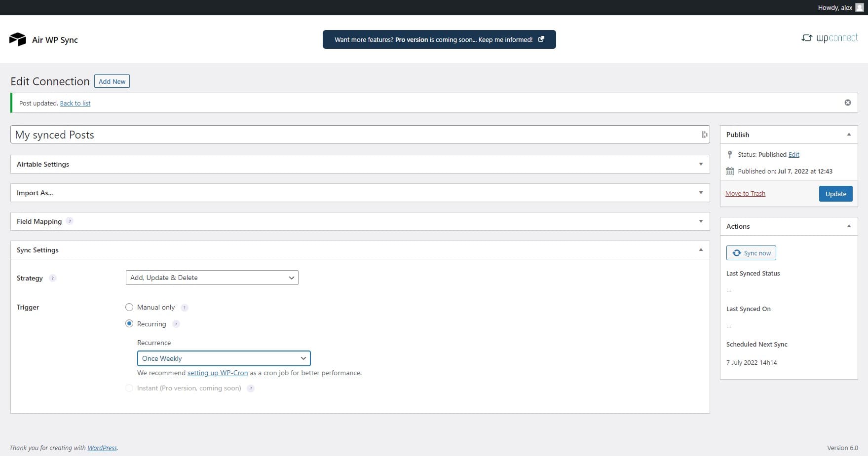Open the Strategy dropdown

212,278
